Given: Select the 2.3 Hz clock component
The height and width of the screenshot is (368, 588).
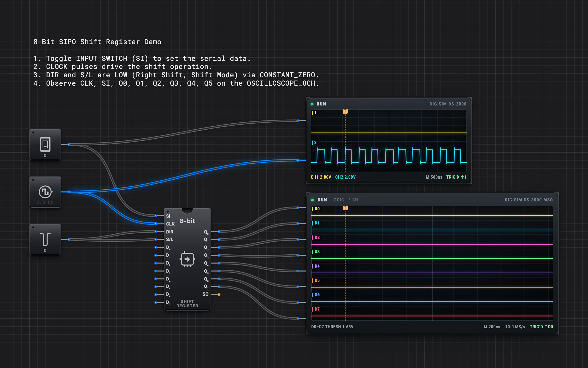Looking at the screenshot, I should [x=45, y=192].
